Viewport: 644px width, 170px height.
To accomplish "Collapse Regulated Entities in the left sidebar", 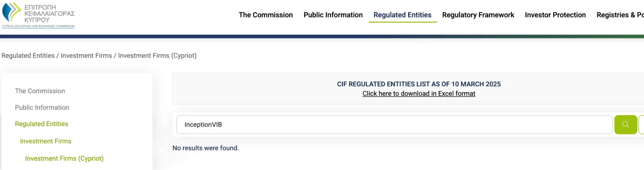I will tap(42, 124).
